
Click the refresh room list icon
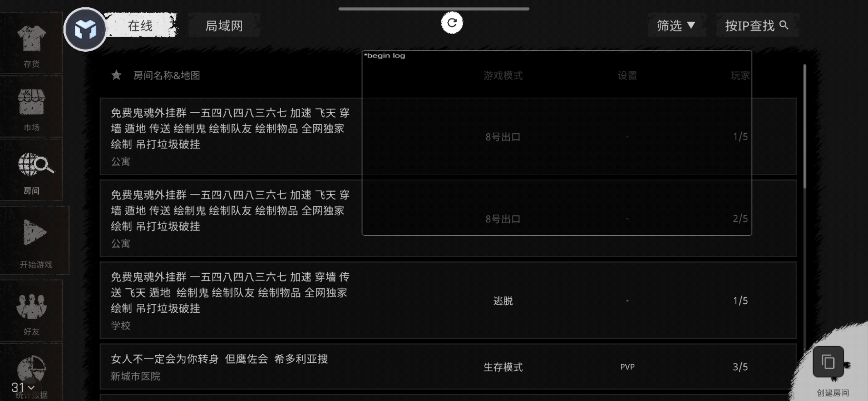click(452, 23)
